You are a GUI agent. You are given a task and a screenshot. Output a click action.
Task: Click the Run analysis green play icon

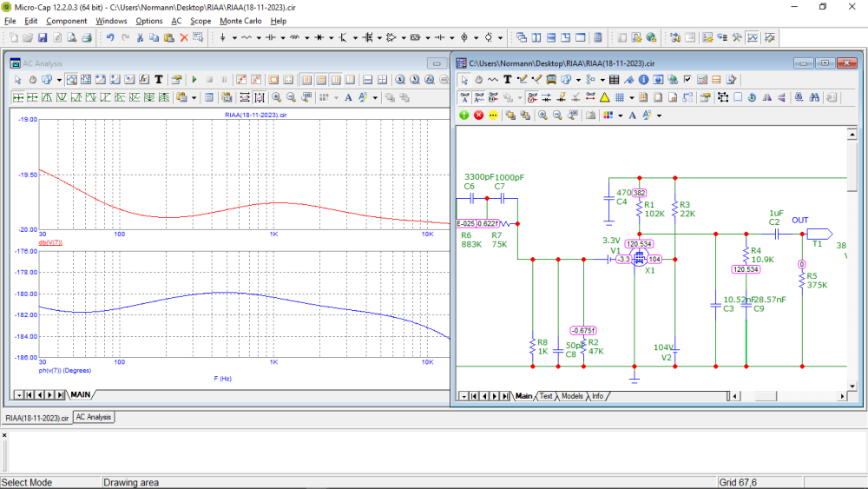coord(194,79)
